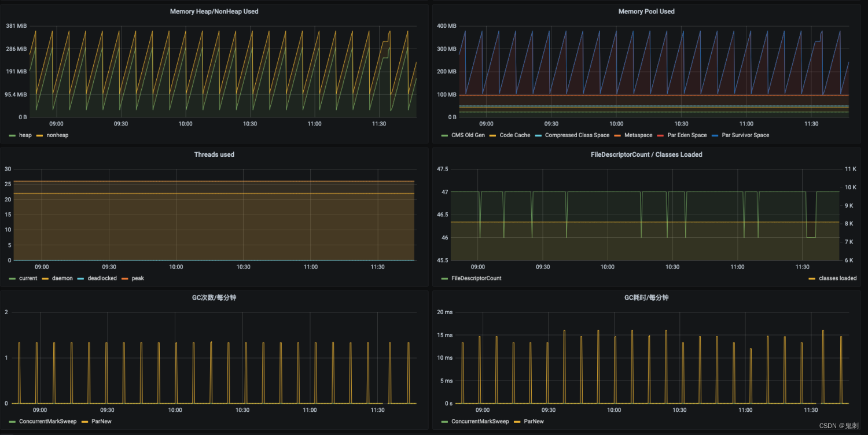Click the 47.5 y-axis label
Image resolution: width=868 pixels, height=435 pixels.
click(x=443, y=169)
